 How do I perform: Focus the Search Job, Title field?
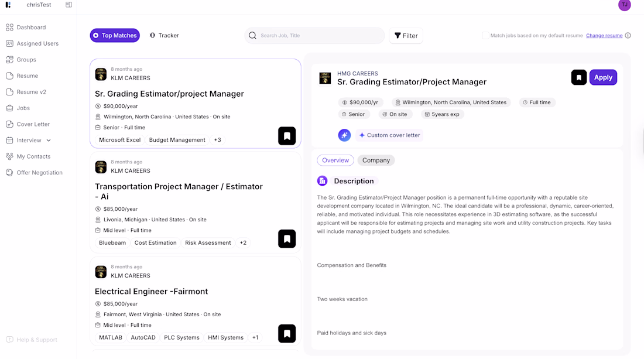tap(314, 35)
